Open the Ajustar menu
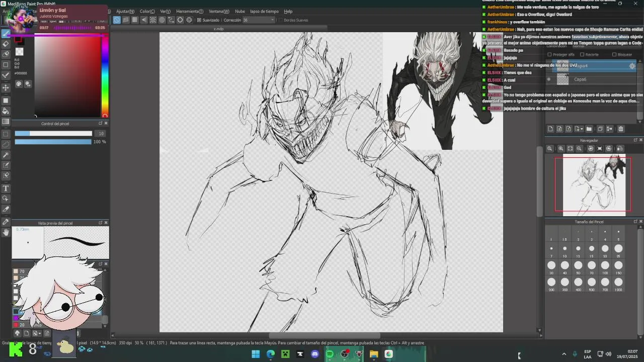Image resolution: width=644 pixels, height=362 pixels. 125,11
